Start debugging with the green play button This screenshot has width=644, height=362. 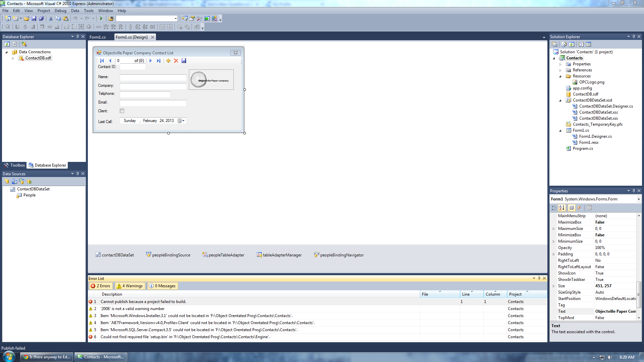pos(101,18)
